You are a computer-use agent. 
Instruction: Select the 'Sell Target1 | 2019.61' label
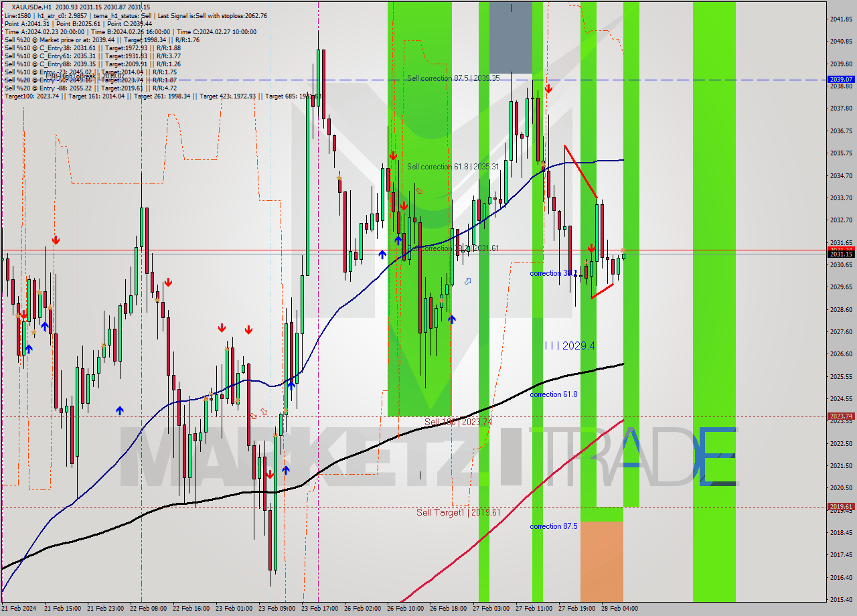tap(458, 512)
